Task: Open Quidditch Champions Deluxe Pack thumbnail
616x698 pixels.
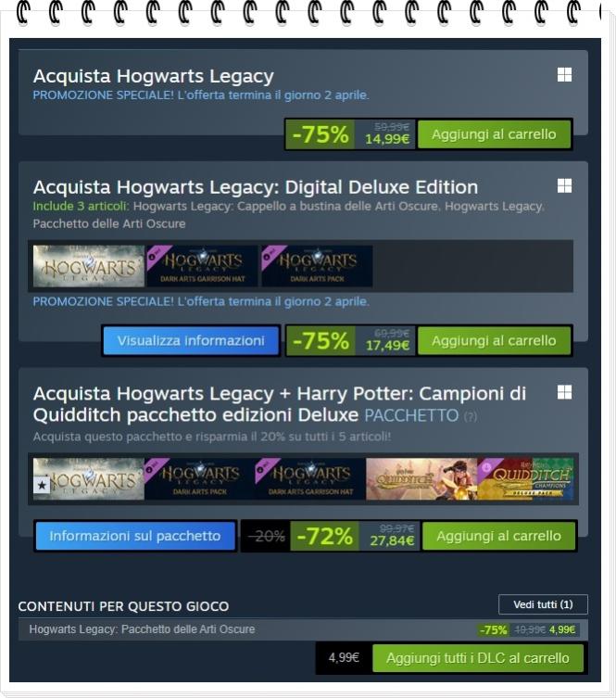Action: 526,479
